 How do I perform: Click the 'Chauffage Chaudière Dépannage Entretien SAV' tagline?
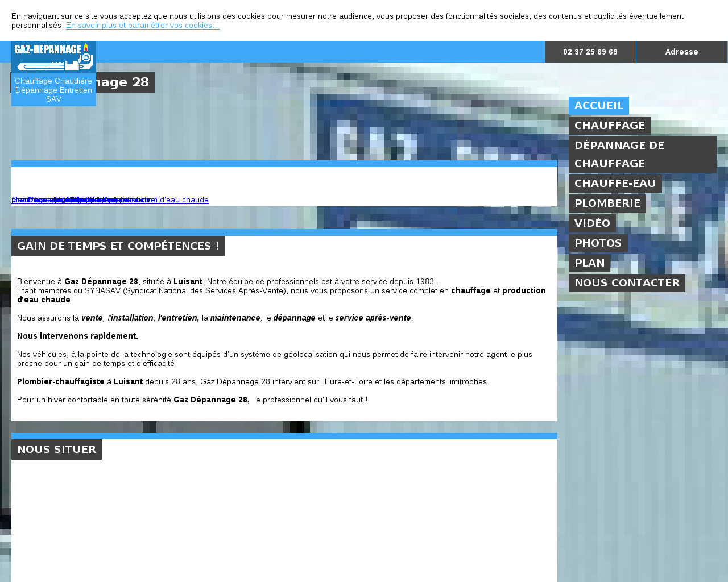[53, 90]
